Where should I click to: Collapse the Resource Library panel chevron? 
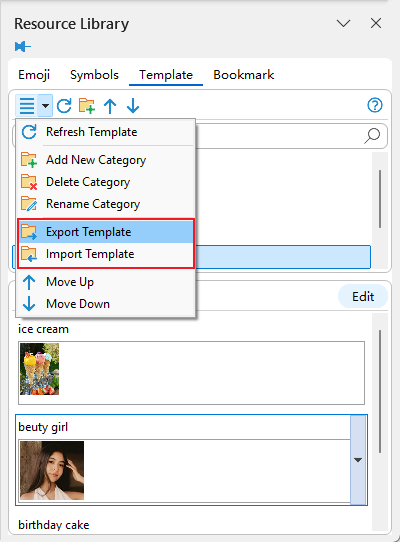[343, 24]
